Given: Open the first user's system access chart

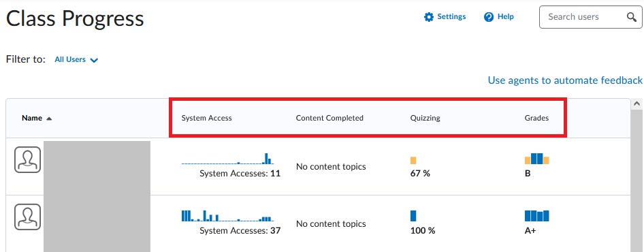Looking at the screenshot, I should 227,159.
